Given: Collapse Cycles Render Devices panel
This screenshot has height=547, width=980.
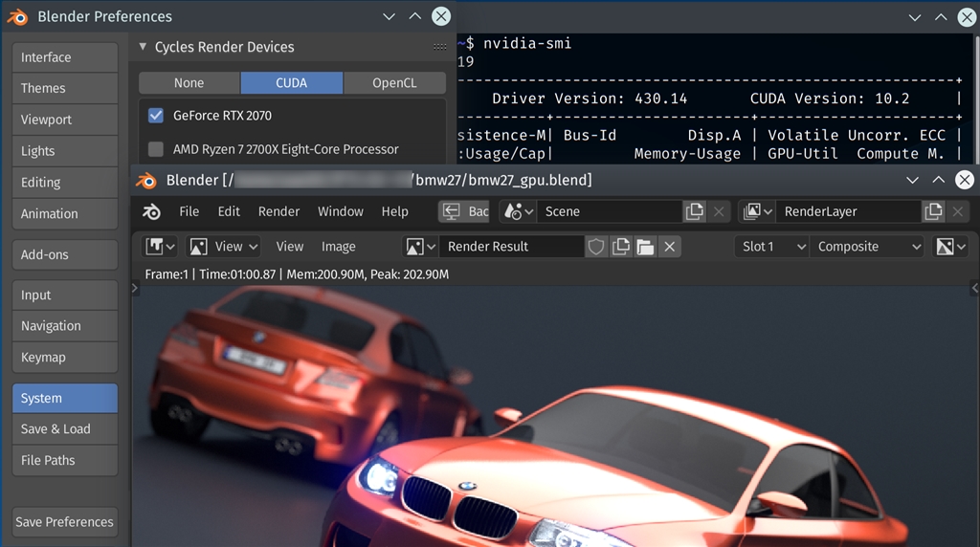Looking at the screenshot, I should click(x=143, y=47).
